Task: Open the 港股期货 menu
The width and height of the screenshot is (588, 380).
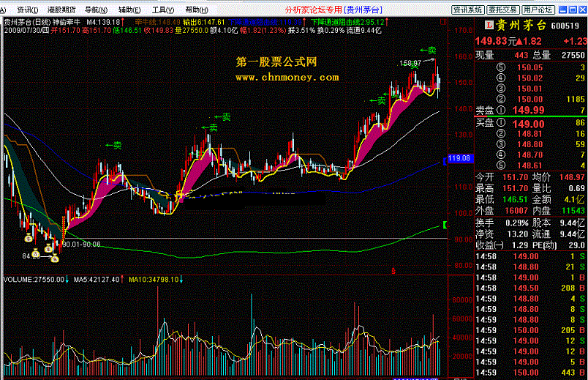Action: point(61,10)
